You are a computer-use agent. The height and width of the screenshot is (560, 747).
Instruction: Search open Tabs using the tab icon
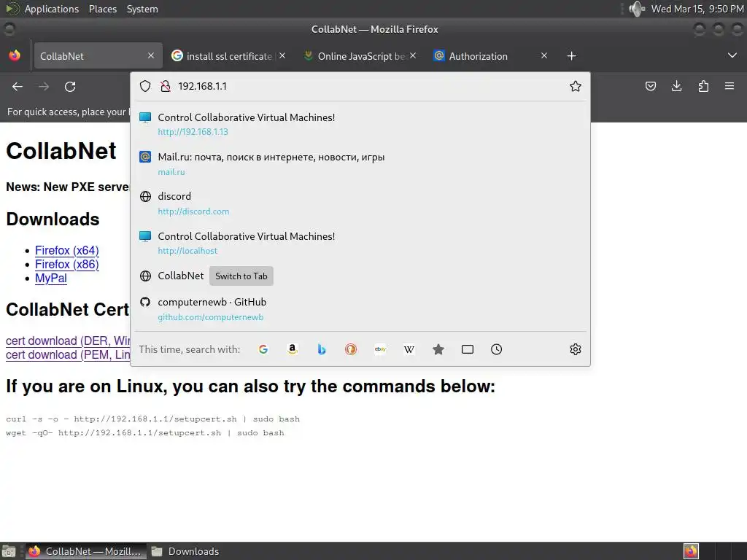[x=468, y=349]
